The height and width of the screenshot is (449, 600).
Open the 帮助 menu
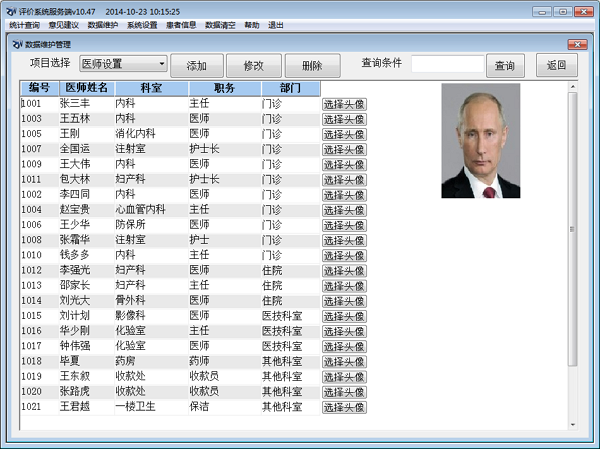pos(252,25)
